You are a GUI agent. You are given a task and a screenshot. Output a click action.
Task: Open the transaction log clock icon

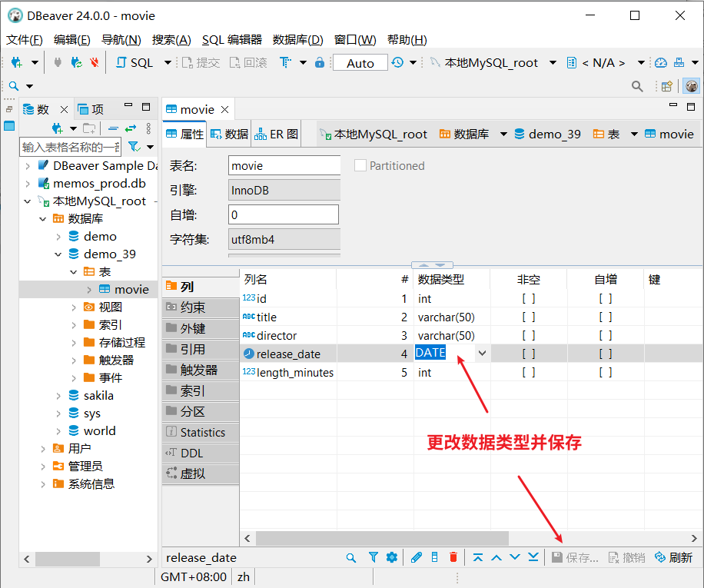click(397, 62)
